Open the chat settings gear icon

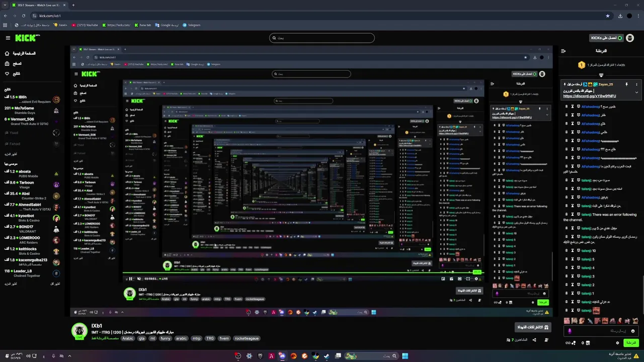tap(617, 343)
